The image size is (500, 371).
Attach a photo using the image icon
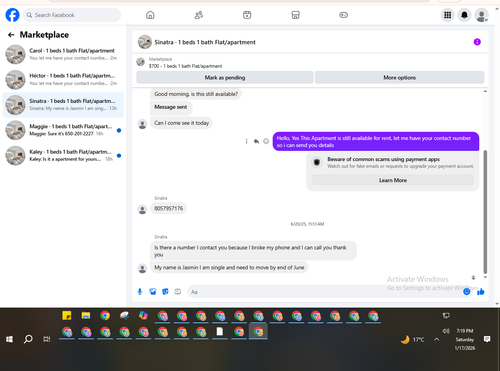152,292
